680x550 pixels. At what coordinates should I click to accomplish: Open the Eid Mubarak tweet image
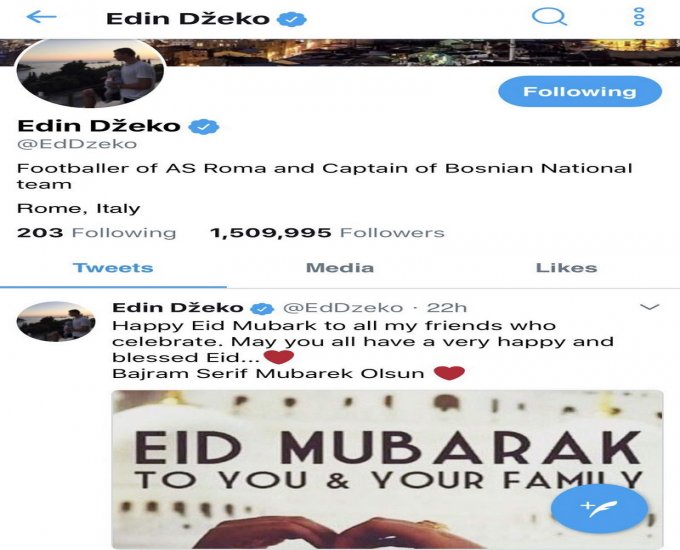387,469
